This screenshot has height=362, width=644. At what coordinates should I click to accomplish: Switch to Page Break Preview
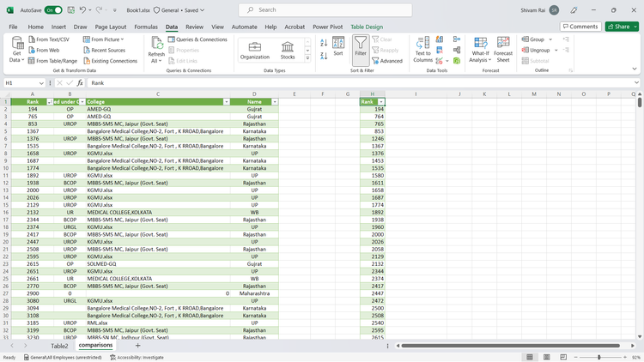click(x=563, y=358)
